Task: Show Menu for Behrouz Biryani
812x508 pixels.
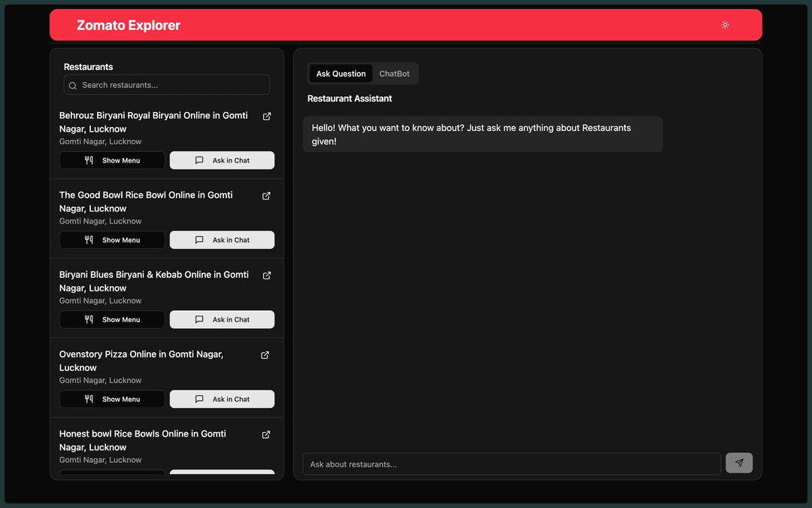Action: (112, 160)
